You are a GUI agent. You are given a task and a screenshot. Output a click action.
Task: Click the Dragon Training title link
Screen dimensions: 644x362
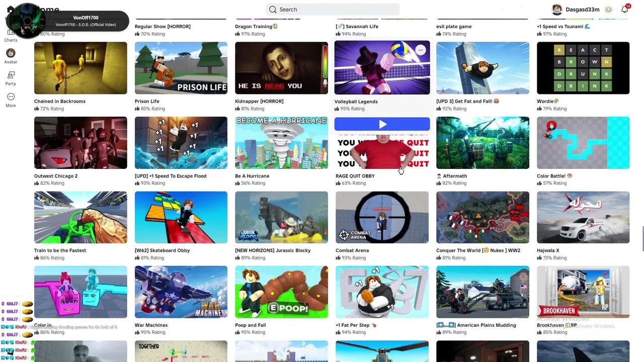pos(256,27)
